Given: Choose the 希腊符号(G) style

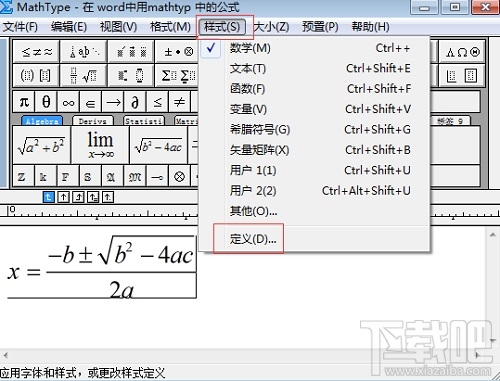Looking at the screenshot, I should (314, 130).
